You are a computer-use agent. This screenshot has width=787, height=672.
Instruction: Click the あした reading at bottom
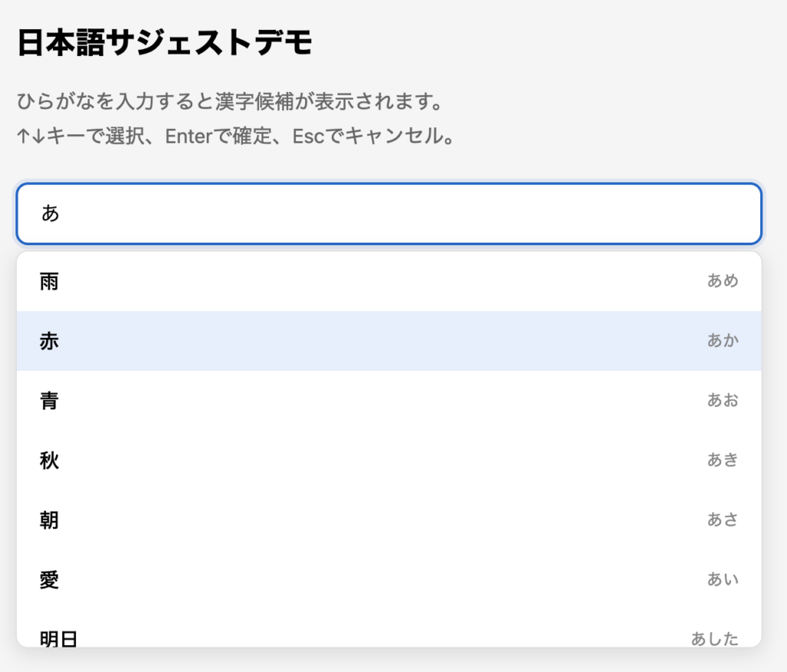click(715, 638)
